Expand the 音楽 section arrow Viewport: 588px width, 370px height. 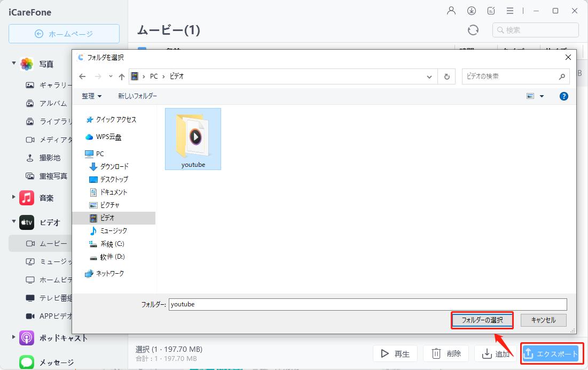pyautogui.click(x=14, y=197)
